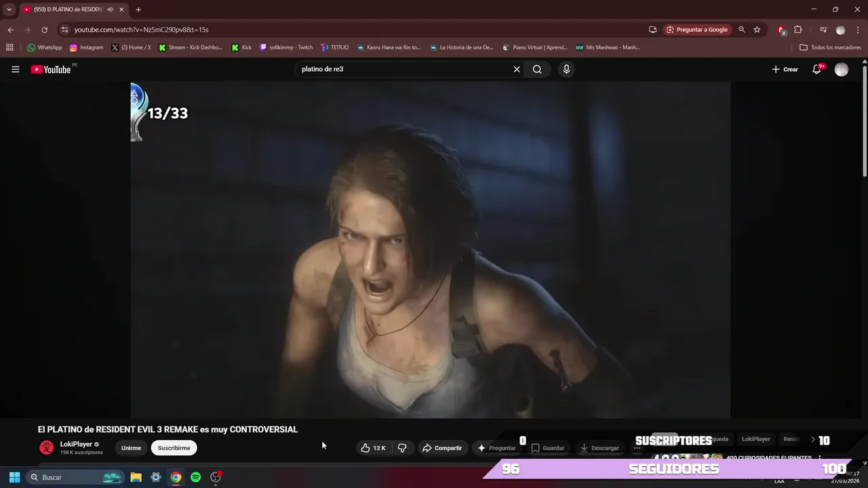The width and height of the screenshot is (868, 488).
Task: Start voice search with microphone icon
Action: click(566, 69)
